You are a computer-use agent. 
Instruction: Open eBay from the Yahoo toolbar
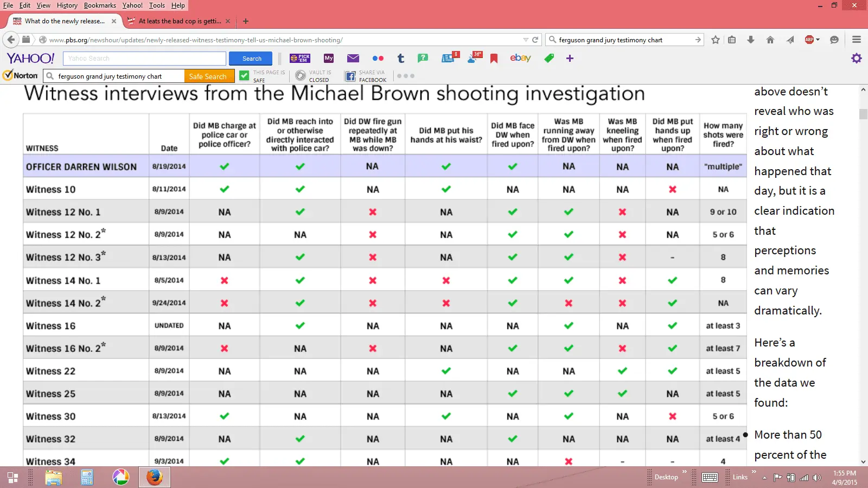click(520, 58)
